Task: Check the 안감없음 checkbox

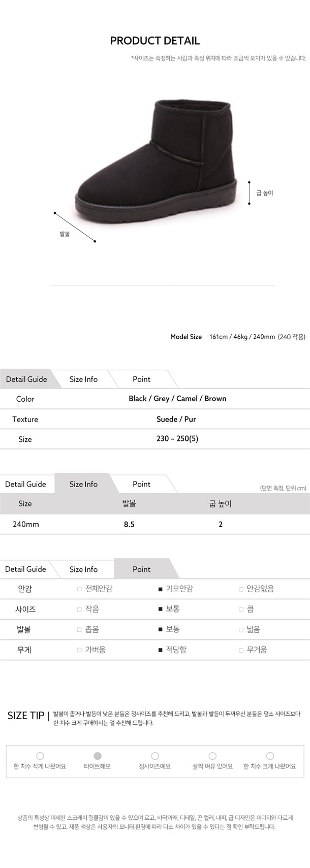Action: [x=241, y=589]
